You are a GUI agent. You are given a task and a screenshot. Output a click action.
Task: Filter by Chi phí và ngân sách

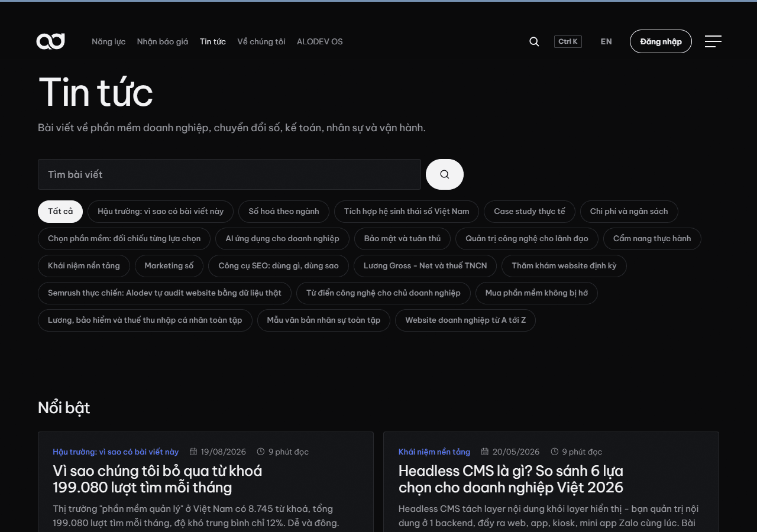point(629,212)
